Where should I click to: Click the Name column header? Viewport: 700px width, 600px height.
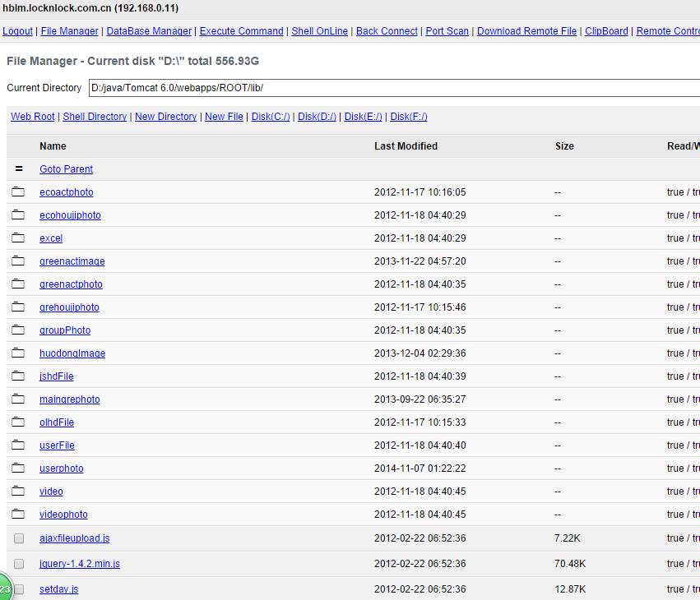pyautogui.click(x=53, y=145)
